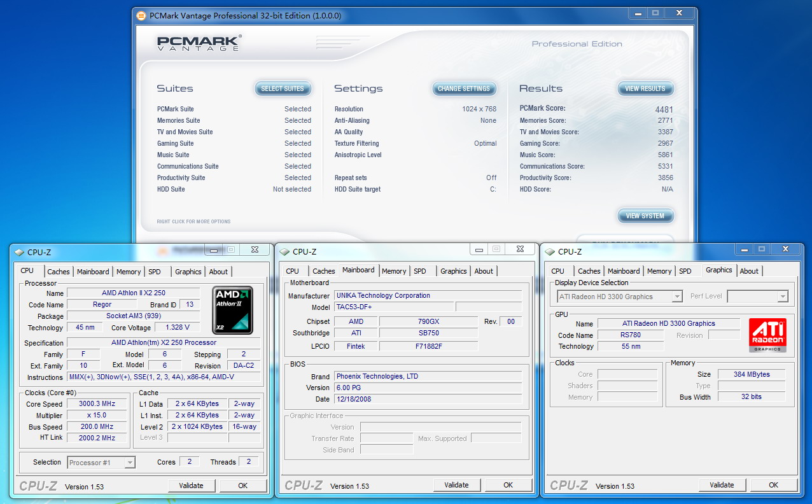Open About tab in left CPU-Z window
This screenshot has width=812, height=504.
coord(218,272)
